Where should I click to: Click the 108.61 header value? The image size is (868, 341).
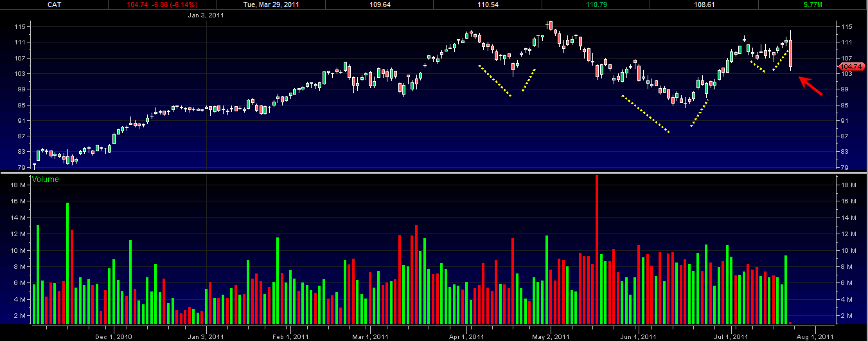coord(704,4)
